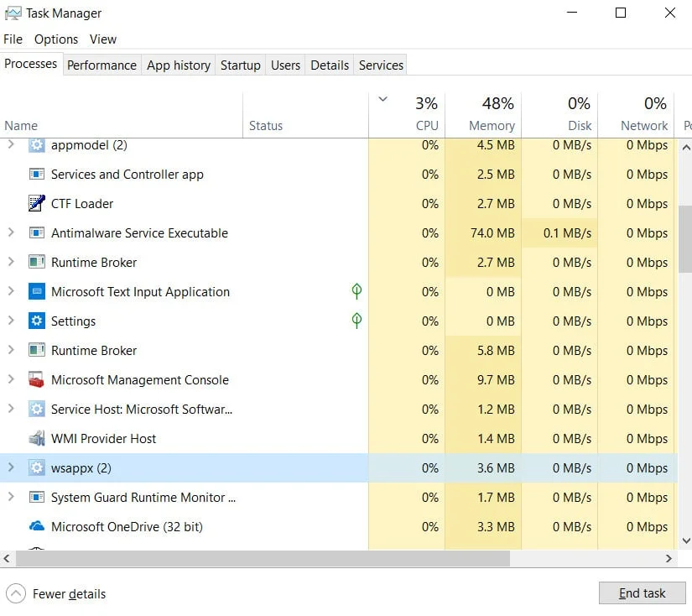Select the Processes tab
The width and height of the screenshot is (692, 616).
click(x=31, y=64)
